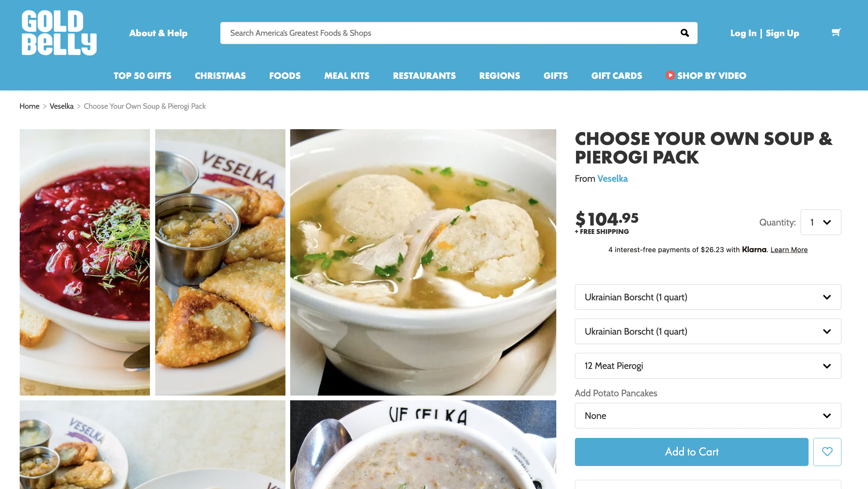Open the Restaurants menu item
This screenshot has height=489, width=868.
click(x=424, y=76)
